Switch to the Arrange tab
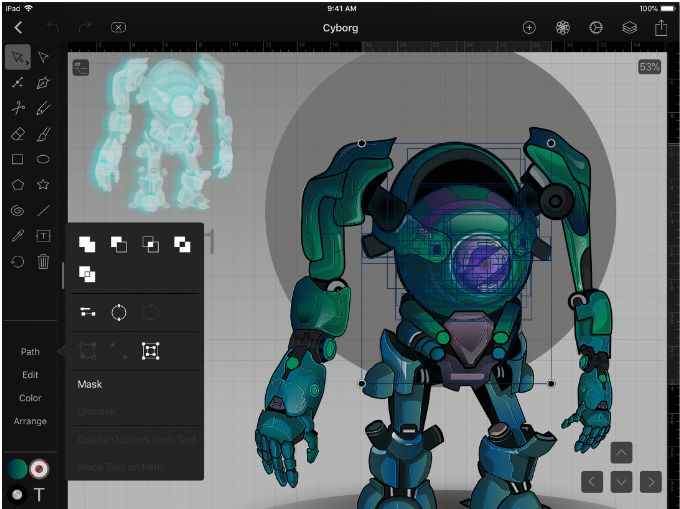Image resolution: width=680 pixels, height=509 pixels. point(30,421)
